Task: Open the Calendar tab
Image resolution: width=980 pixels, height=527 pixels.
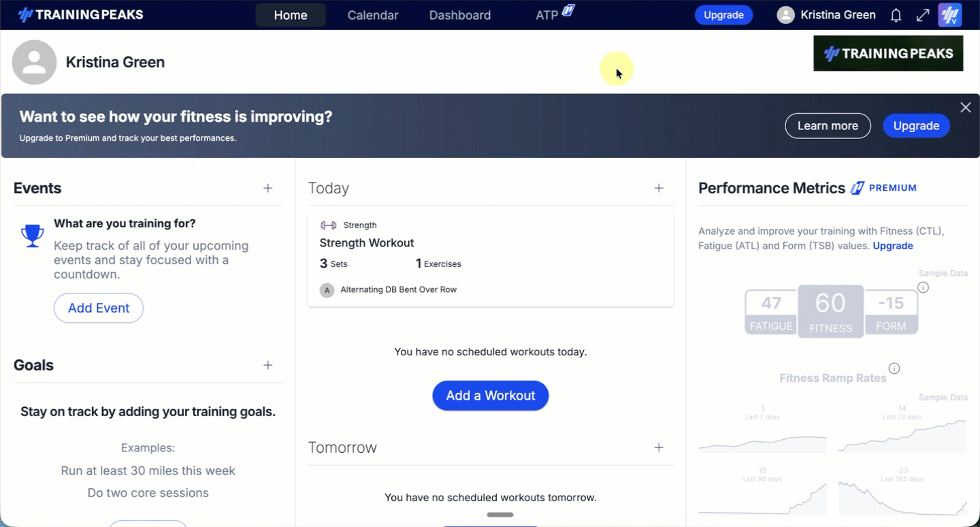Action: coord(373,15)
